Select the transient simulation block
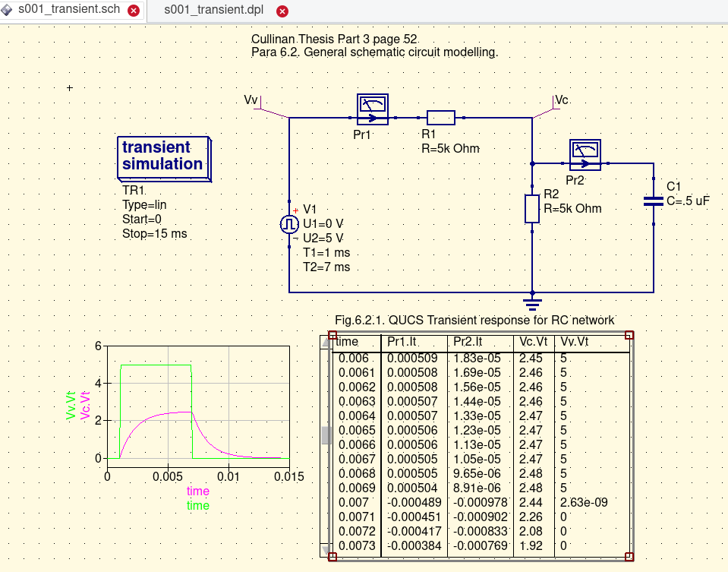The image size is (728, 572). (x=165, y=157)
